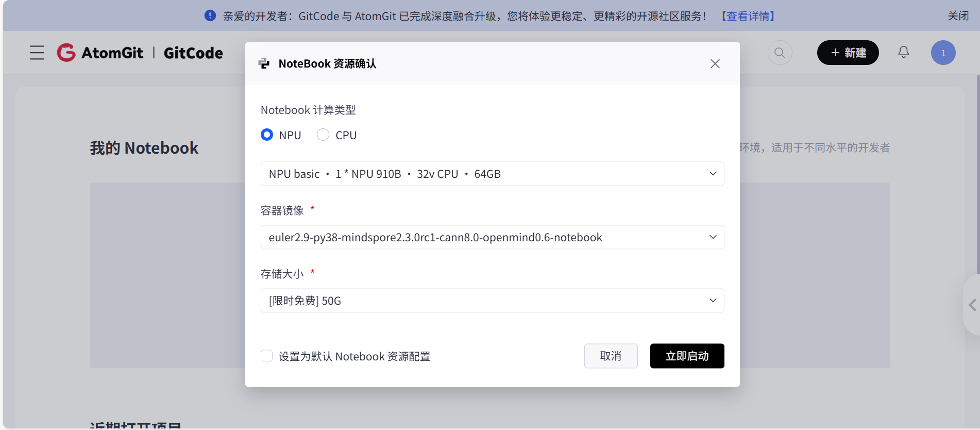The height and width of the screenshot is (430, 980).
Task: Click the 新建 create button
Action: (x=848, y=53)
